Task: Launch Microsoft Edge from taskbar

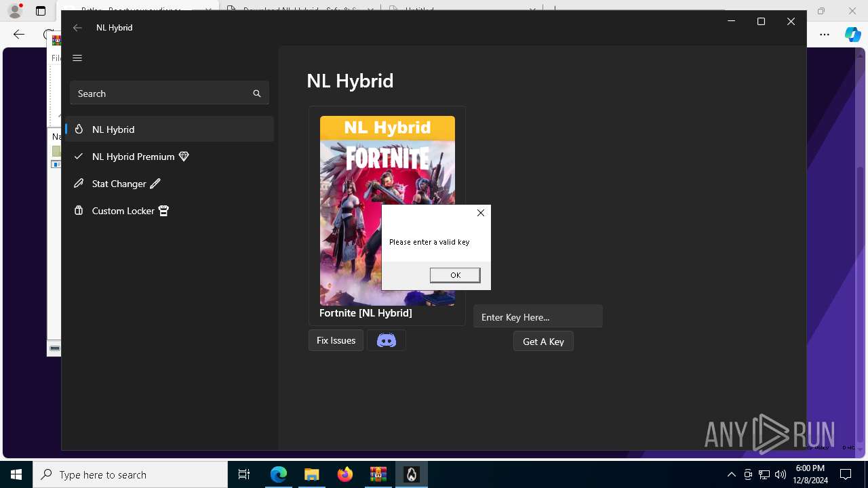Action: coord(279,474)
